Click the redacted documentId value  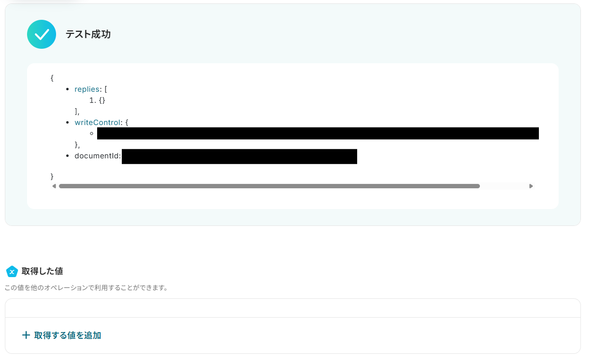pos(239,156)
